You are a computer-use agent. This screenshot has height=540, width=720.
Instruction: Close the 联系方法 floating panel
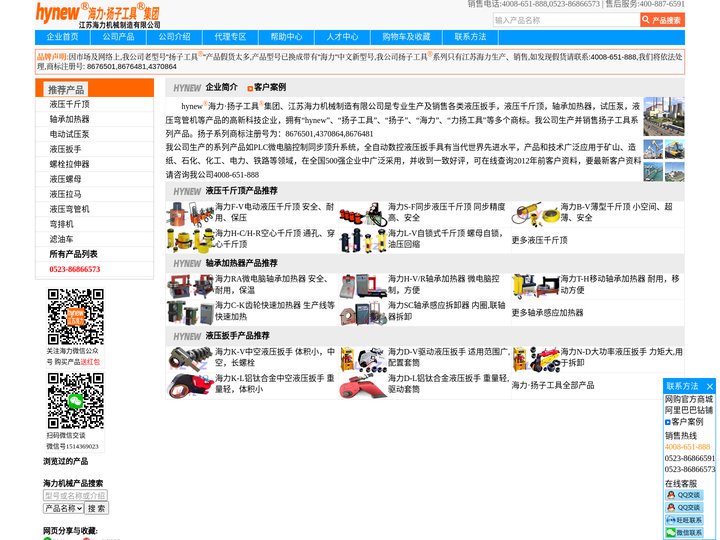(x=710, y=387)
